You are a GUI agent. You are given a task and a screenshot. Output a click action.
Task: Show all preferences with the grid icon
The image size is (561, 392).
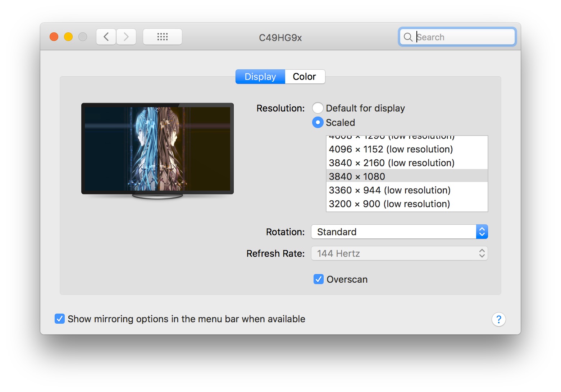(163, 37)
